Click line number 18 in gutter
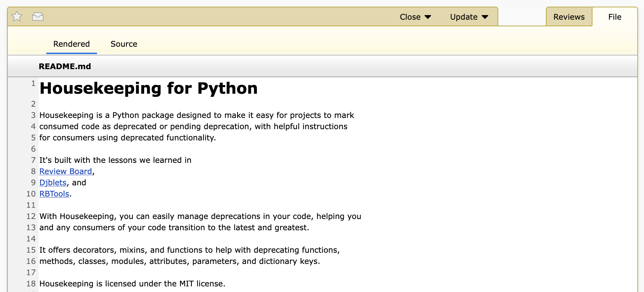Image resolution: width=644 pixels, height=292 pixels. 31,284
